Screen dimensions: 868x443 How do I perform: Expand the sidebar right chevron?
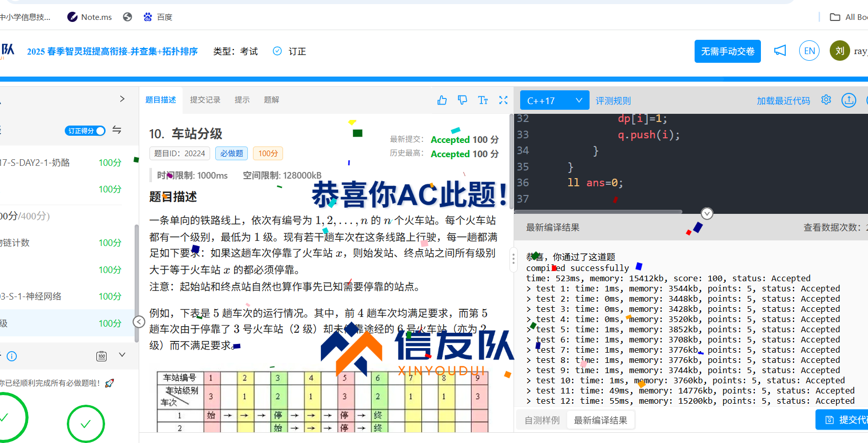[x=122, y=99]
